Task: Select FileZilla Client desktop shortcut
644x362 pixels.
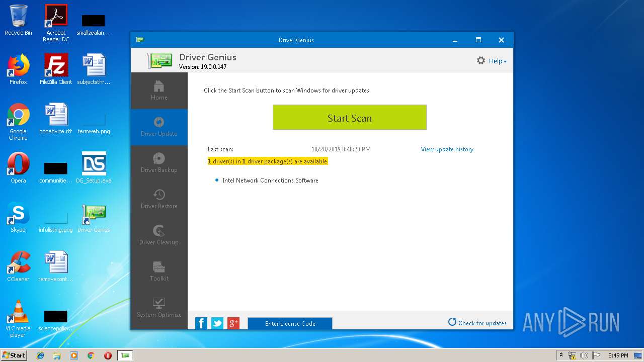Action: point(56,69)
